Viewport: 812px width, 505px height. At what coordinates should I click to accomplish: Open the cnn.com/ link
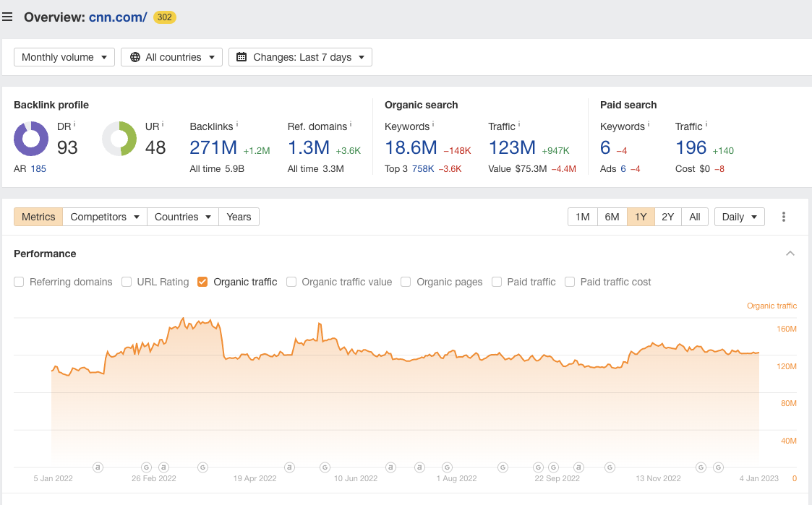click(x=118, y=17)
